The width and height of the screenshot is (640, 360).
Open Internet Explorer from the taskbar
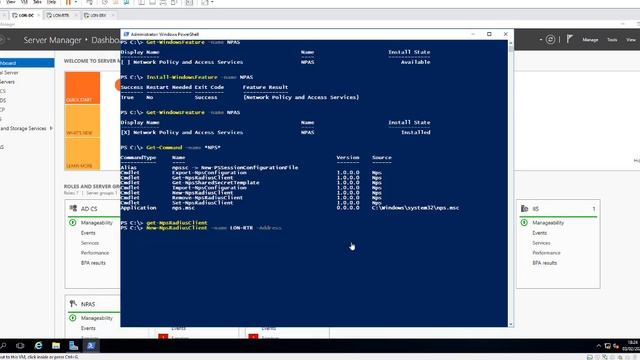(38, 346)
